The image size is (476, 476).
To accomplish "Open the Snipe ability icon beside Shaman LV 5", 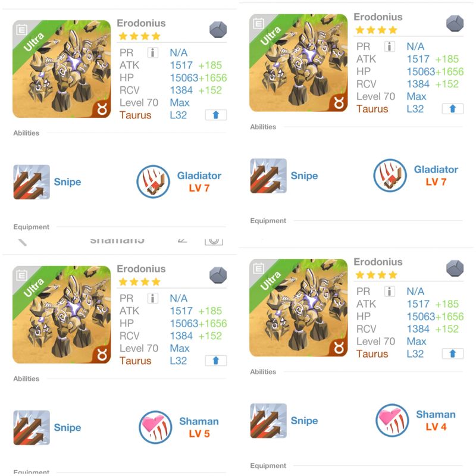I will (32, 427).
